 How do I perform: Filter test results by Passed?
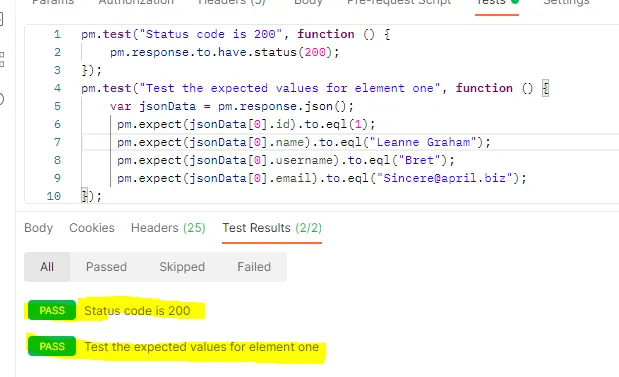pos(106,267)
